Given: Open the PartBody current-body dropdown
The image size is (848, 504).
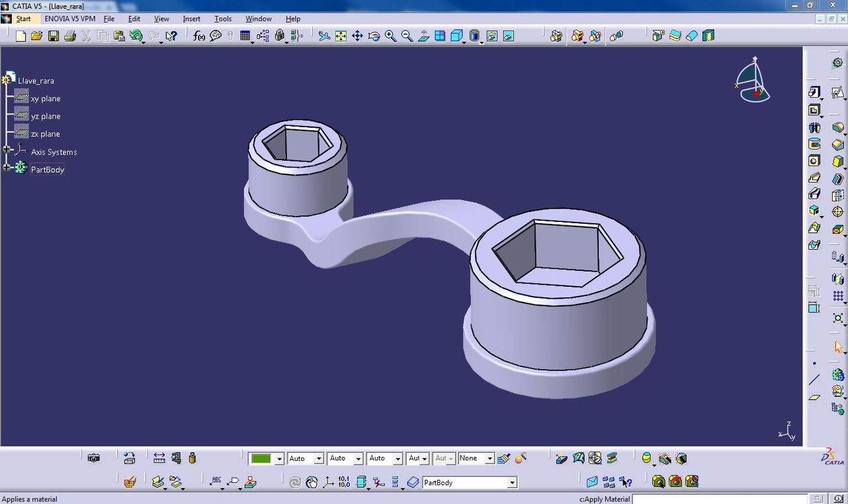Looking at the screenshot, I should 511,483.
